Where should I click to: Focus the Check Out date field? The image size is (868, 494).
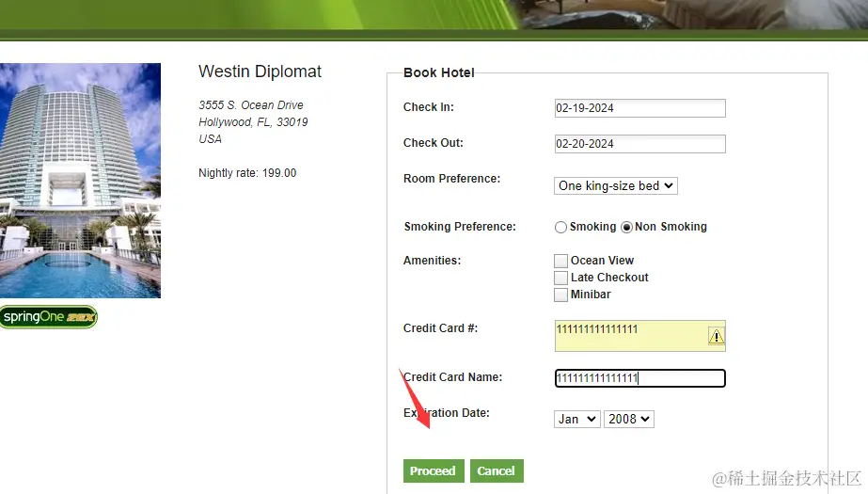click(639, 144)
